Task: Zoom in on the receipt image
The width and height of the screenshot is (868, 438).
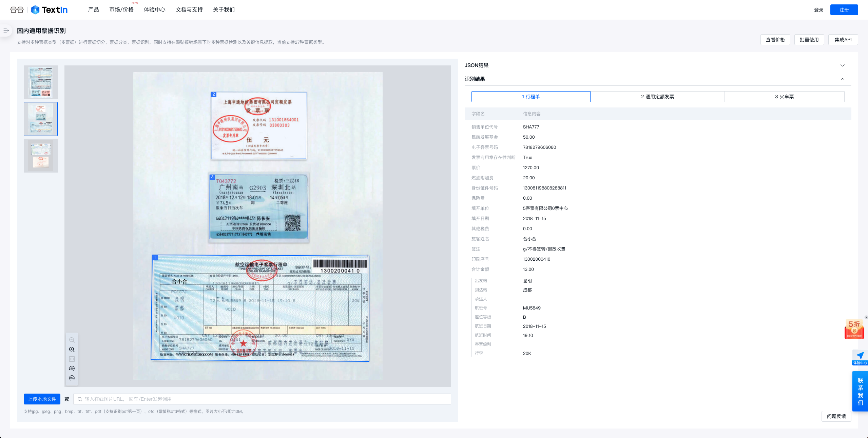Action: pyautogui.click(x=72, y=350)
